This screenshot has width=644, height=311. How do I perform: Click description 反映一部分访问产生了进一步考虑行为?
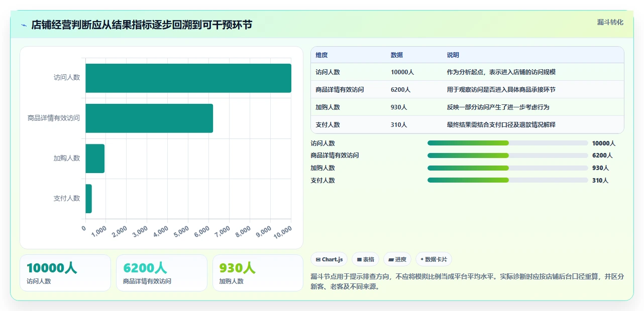pos(498,107)
